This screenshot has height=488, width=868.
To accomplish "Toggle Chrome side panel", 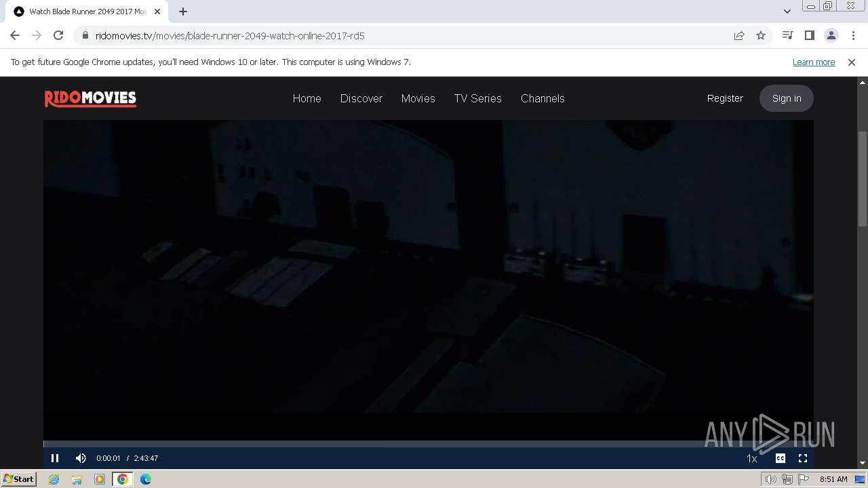I will click(x=809, y=35).
